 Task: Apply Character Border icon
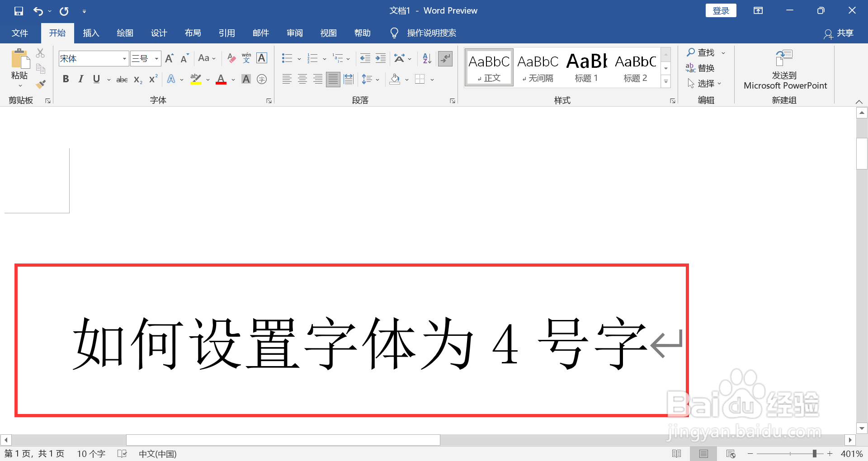point(262,58)
